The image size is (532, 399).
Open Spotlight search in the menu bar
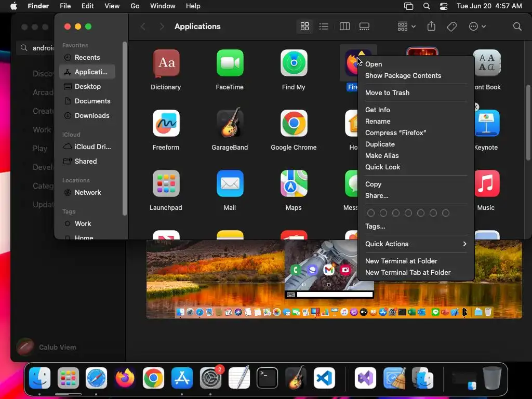pos(427,6)
